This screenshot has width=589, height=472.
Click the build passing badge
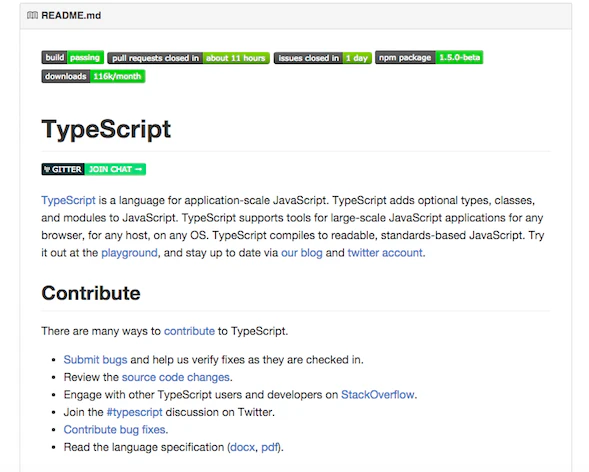(72, 57)
